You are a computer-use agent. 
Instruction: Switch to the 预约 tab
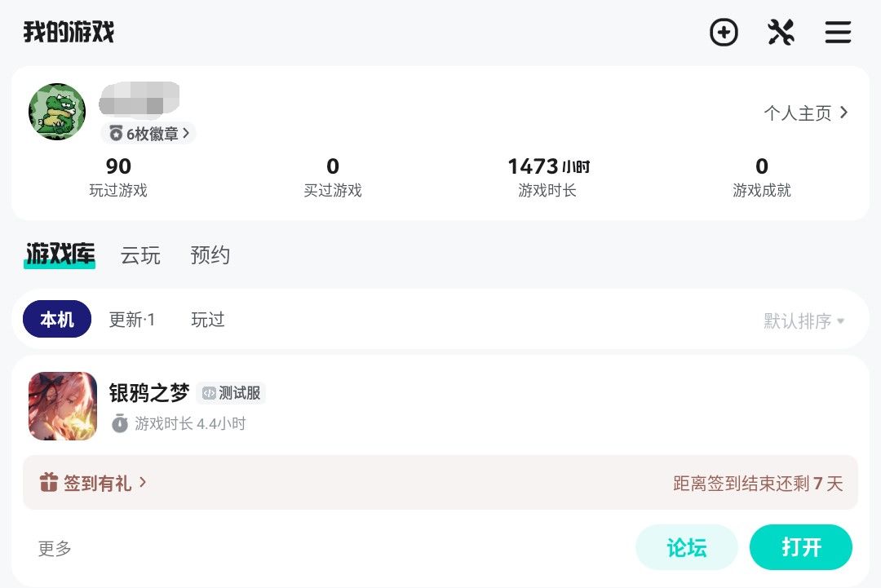click(210, 255)
